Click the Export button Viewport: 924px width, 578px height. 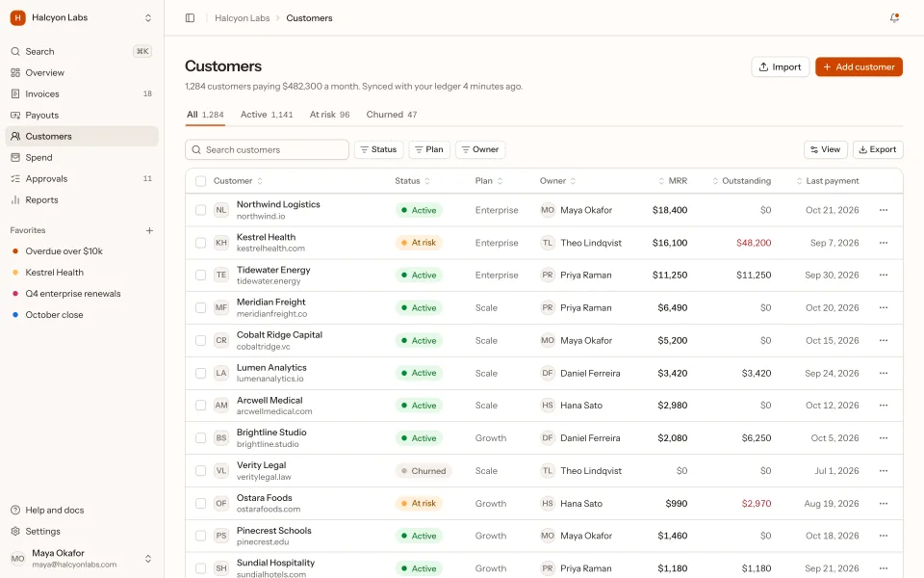[x=878, y=150]
